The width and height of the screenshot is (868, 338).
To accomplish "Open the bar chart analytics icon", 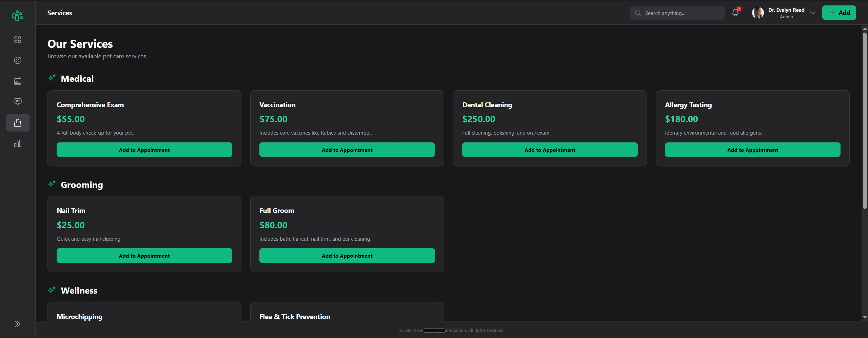I will click(18, 144).
